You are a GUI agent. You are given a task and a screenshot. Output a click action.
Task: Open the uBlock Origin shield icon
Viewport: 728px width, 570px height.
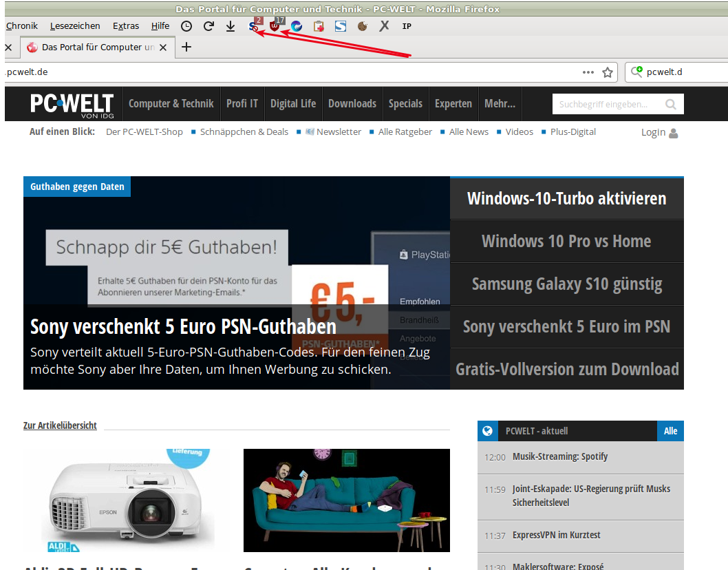[275, 26]
